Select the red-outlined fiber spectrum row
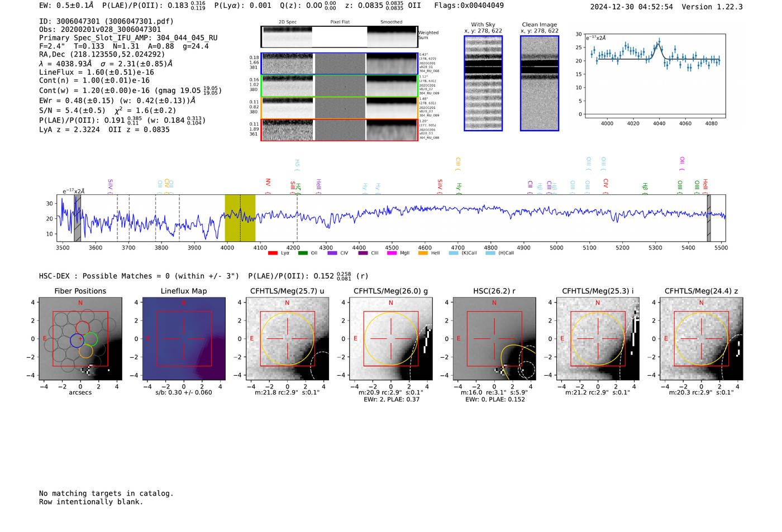Screen dimensions: 782x532 [339, 130]
